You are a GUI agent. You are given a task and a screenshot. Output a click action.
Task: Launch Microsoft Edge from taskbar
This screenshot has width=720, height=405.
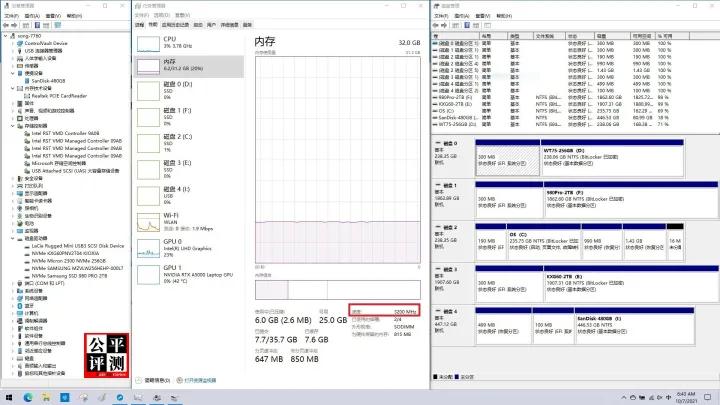pyautogui.click(x=28, y=397)
